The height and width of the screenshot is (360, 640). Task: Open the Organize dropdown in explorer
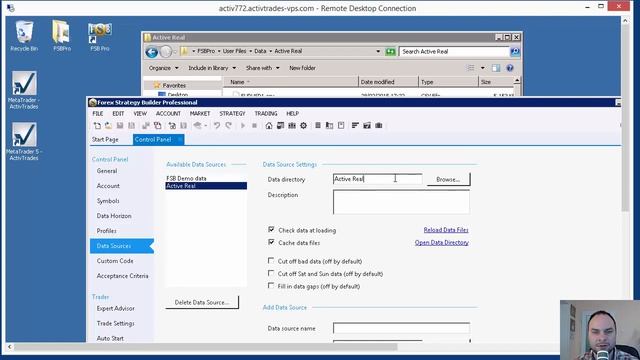click(x=163, y=68)
